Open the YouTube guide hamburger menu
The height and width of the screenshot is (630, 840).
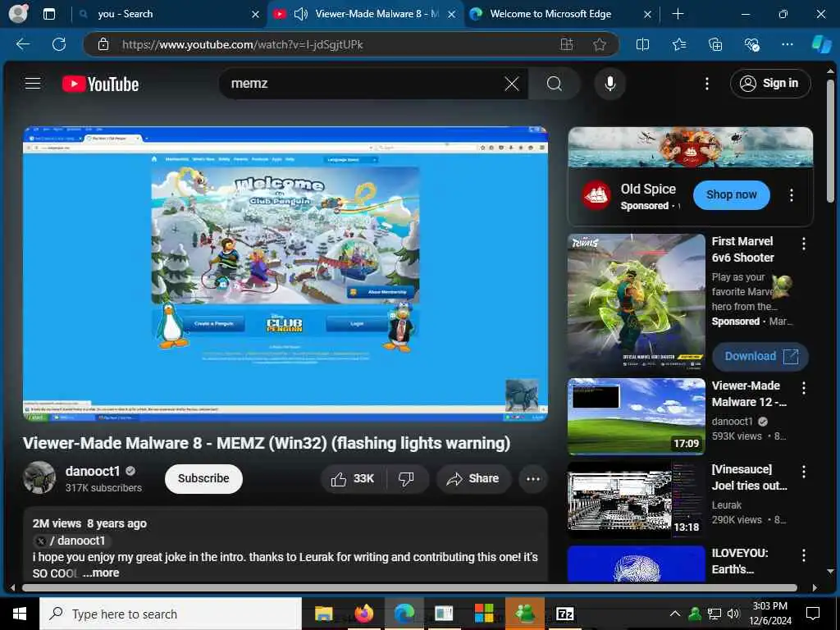[33, 83]
